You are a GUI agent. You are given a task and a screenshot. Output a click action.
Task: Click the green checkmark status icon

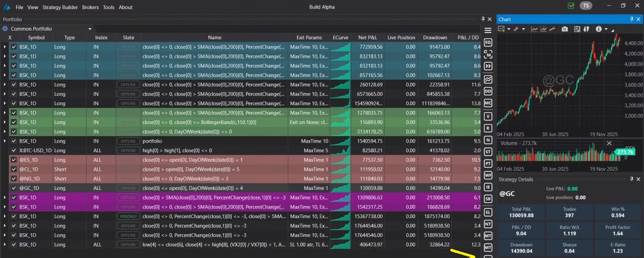[570, 6]
